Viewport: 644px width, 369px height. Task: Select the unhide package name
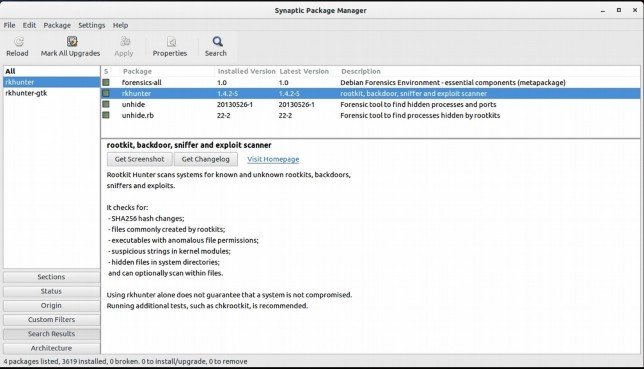click(133, 104)
